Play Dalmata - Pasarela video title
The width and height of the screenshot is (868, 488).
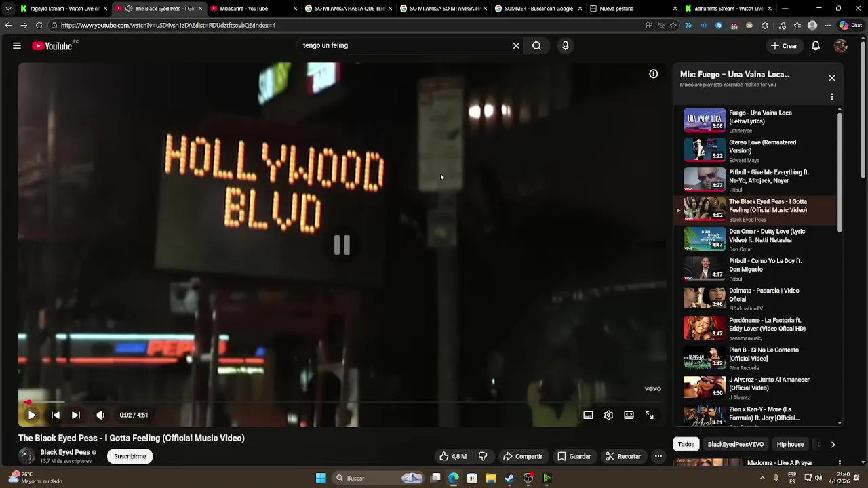pos(764,295)
